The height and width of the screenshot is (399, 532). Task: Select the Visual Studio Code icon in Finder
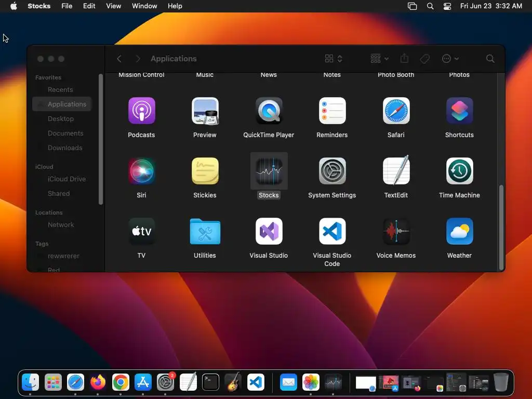pyautogui.click(x=332, y=231)
